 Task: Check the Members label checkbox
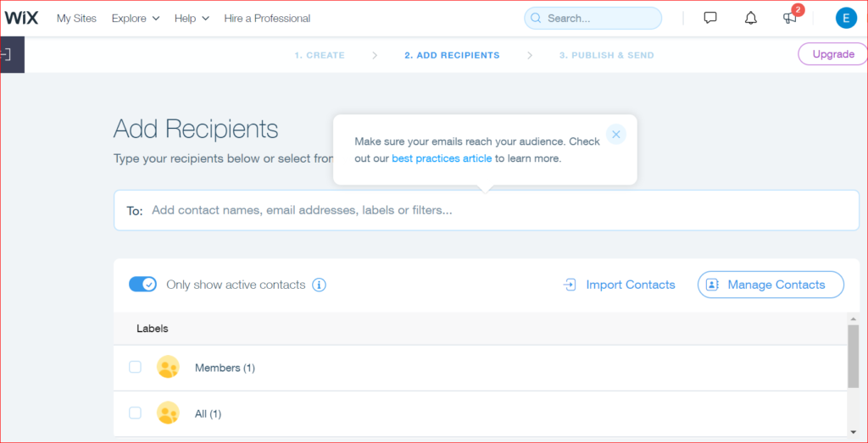(135, 367)
